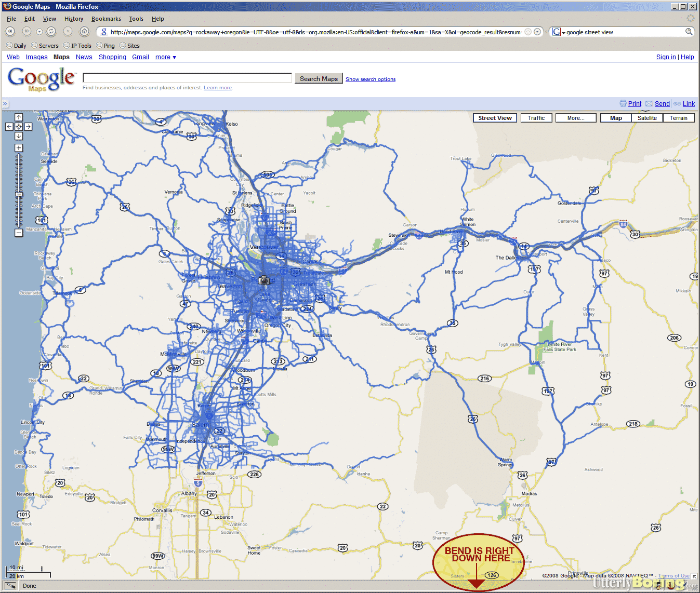
Task: Pan the map left with the arrow
Action: click(x=9, y=127)
